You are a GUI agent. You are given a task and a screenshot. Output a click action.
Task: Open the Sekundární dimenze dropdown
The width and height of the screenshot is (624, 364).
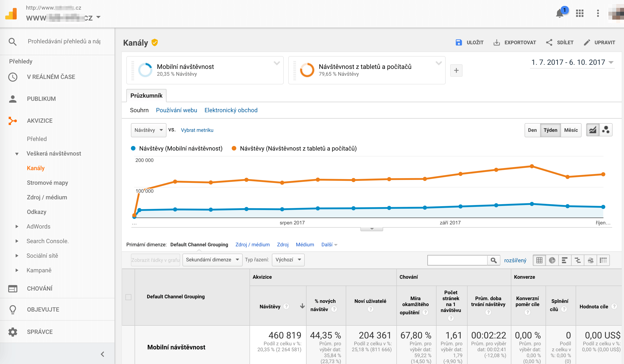point(212,260)
